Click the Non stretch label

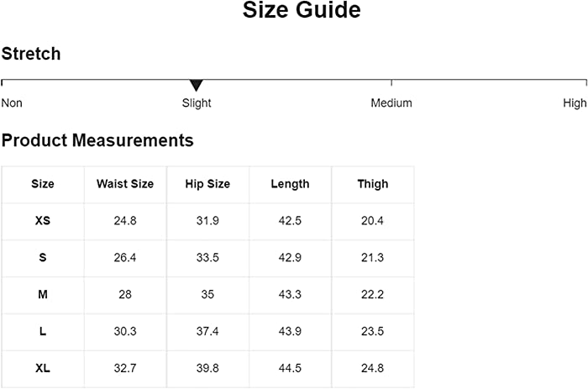(12, 103)
